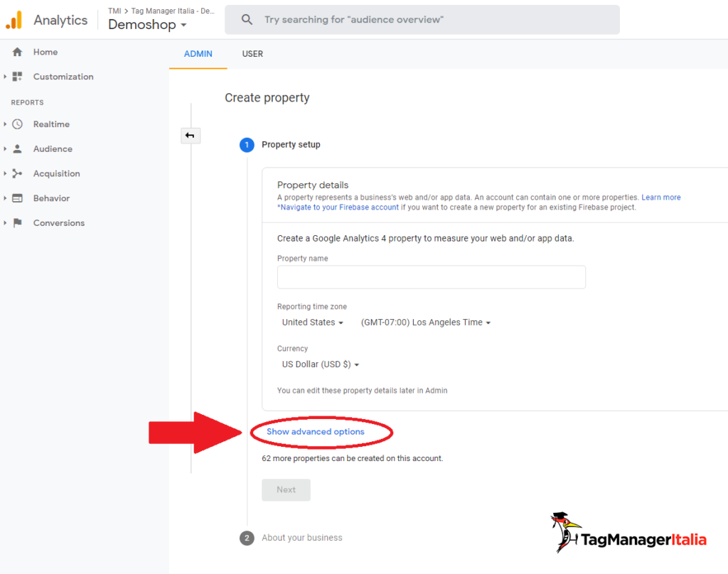Click the Customization dashboard icon

[x=18, y=77]
